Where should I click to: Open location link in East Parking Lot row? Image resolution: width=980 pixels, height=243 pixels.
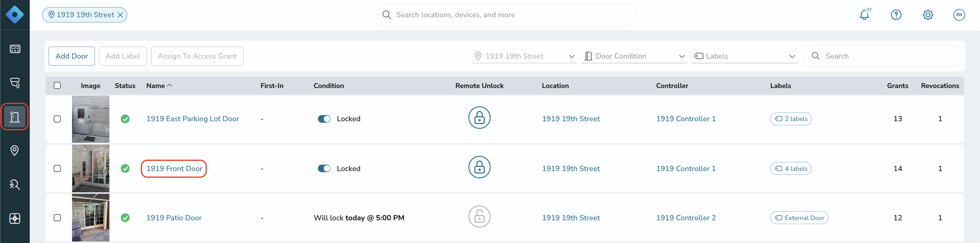(x=571, y=119)
